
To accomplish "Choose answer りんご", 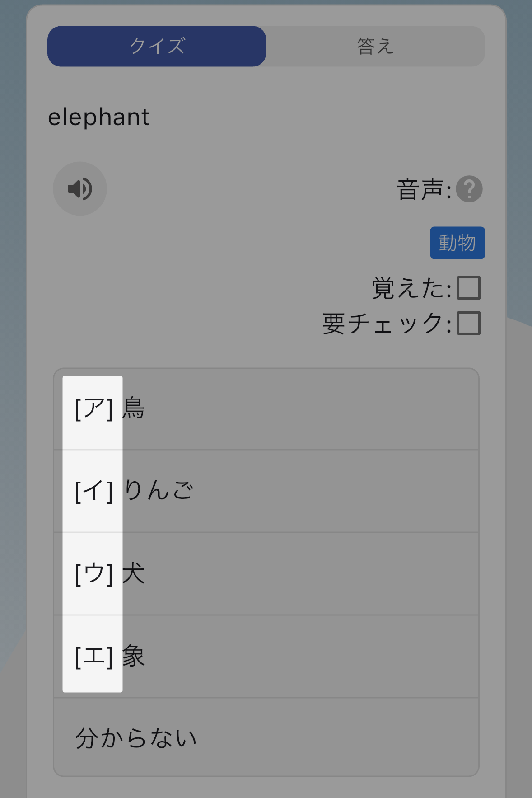I will tap(266, 491).
